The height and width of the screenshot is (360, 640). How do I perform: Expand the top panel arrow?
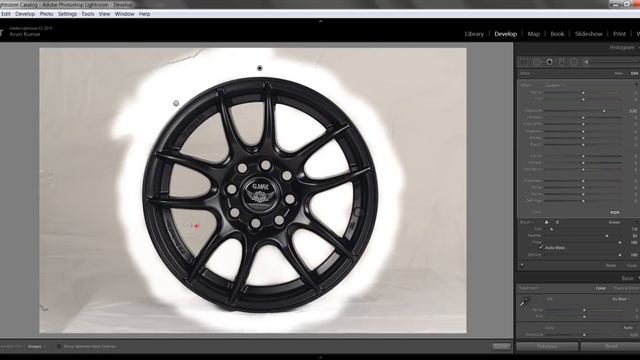pyautogui.click(x=320, y=21)
